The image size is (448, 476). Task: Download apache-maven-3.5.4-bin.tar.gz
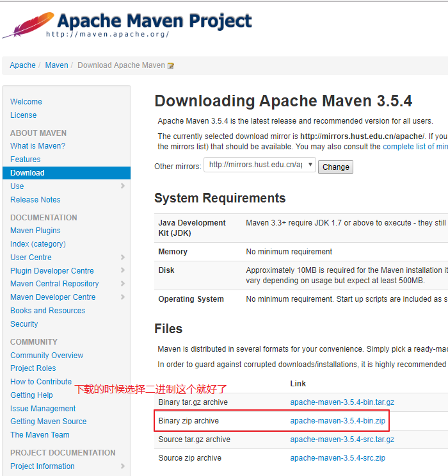[342, 402]
